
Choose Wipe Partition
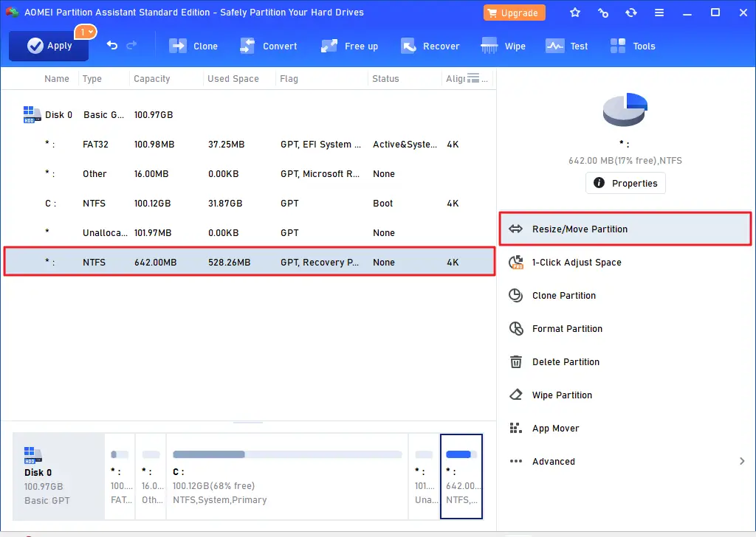(x=625, y=395)
